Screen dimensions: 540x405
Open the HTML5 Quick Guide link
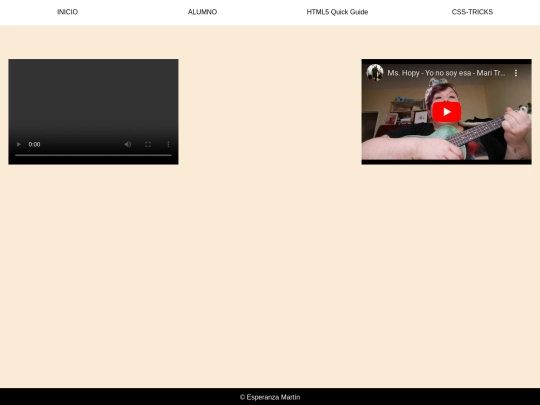pos(337,12)
